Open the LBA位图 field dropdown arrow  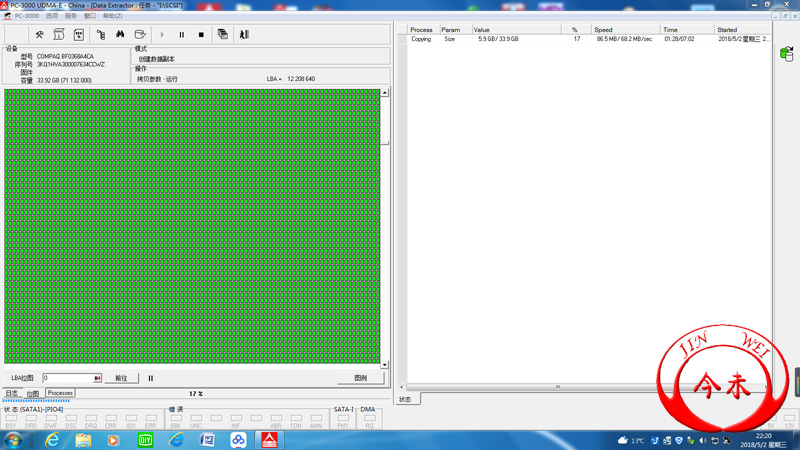coord(98,378)
